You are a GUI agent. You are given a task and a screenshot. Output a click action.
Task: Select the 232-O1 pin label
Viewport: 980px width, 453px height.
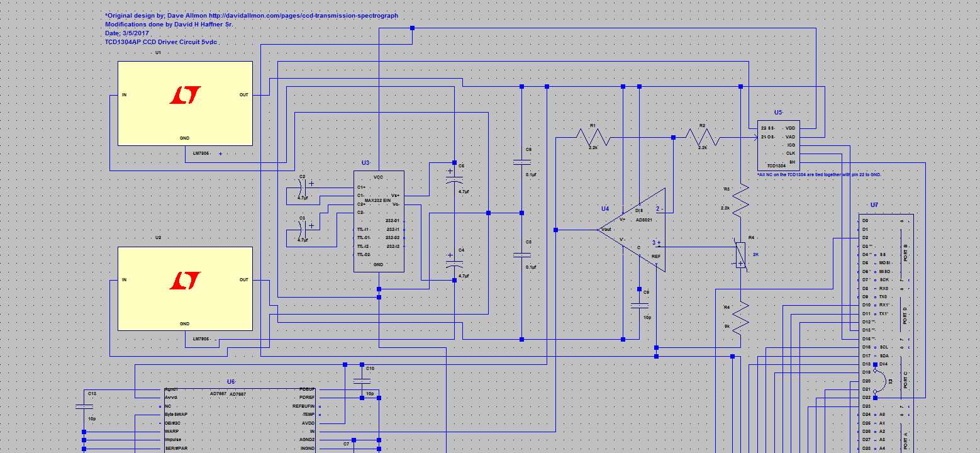tap(393, 221)
